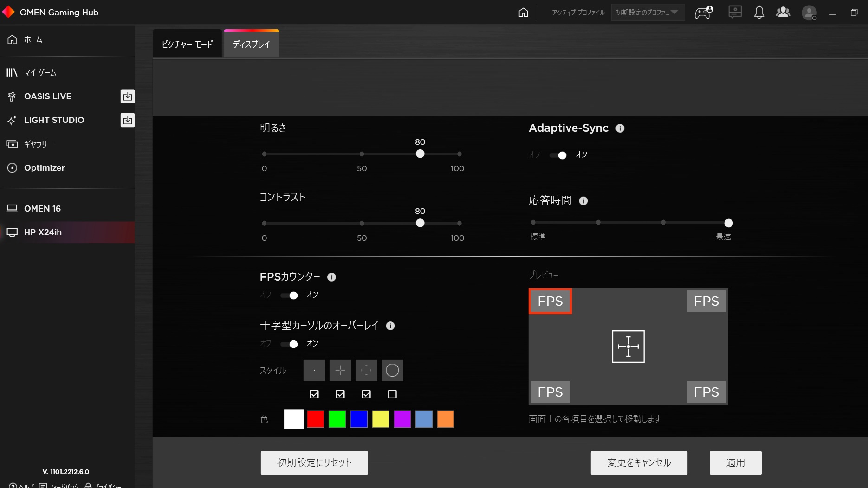Show FPSカウンター info icon
868x488 pixels.
tap(331, 277)
